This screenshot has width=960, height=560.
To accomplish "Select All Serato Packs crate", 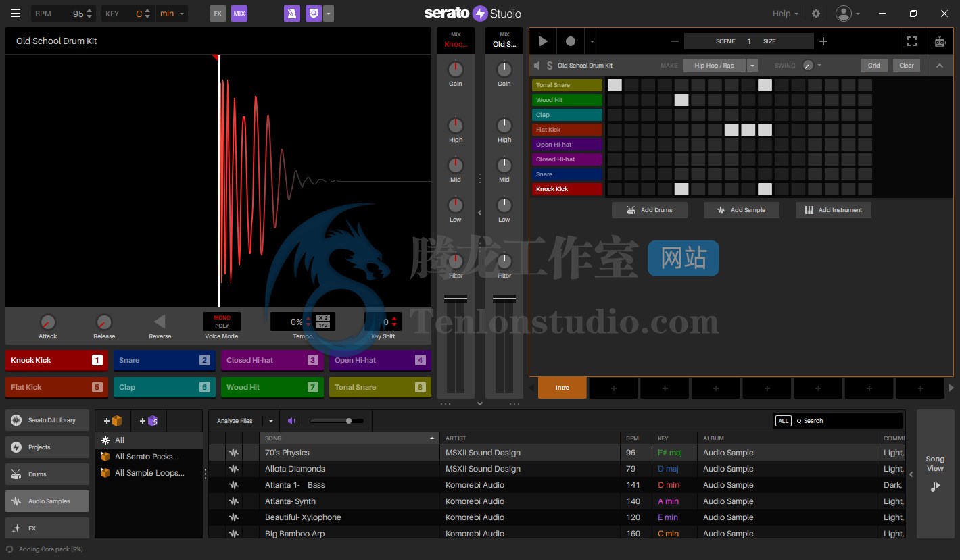I will coord(149,457).
